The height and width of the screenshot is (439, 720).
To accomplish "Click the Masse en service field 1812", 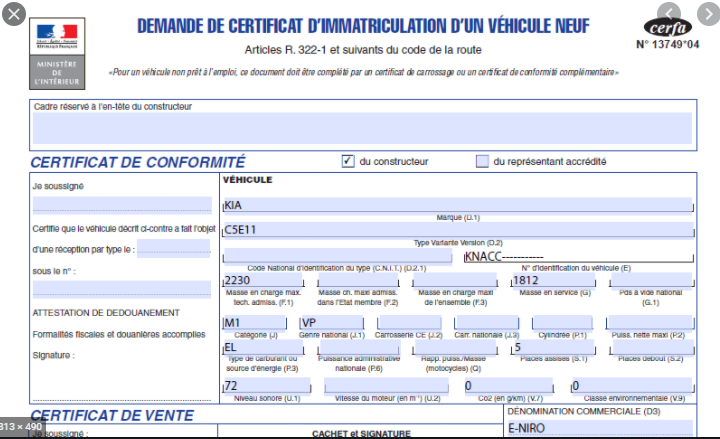I will pos(553,280).
